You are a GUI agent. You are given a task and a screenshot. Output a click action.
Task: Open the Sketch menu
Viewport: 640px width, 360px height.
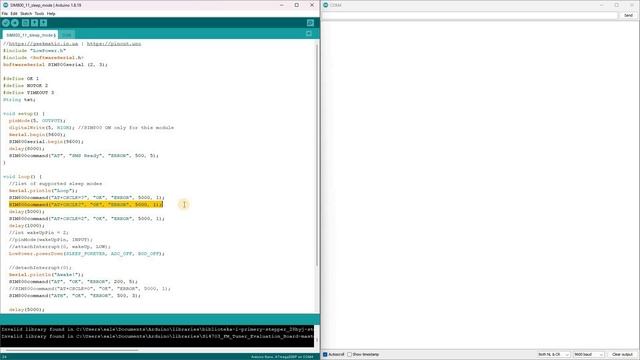tap(26, 13)
